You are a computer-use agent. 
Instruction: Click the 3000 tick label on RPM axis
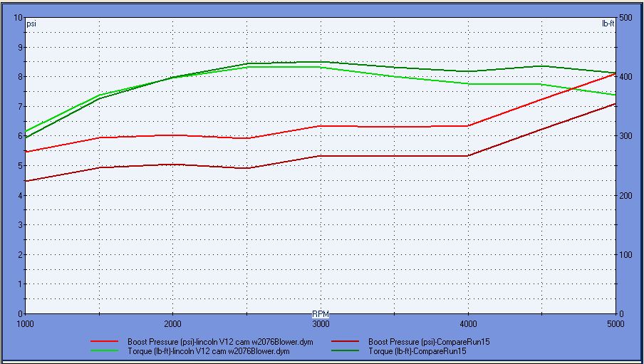pyautogui.click(x=321, y=323)
